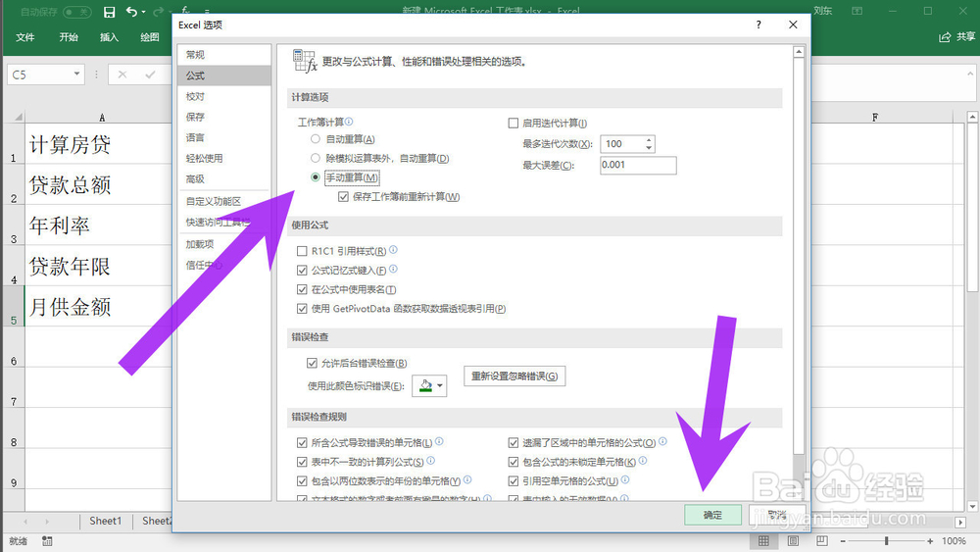Zoom in with the plus icon
The image size is (980, 552).
930,541
